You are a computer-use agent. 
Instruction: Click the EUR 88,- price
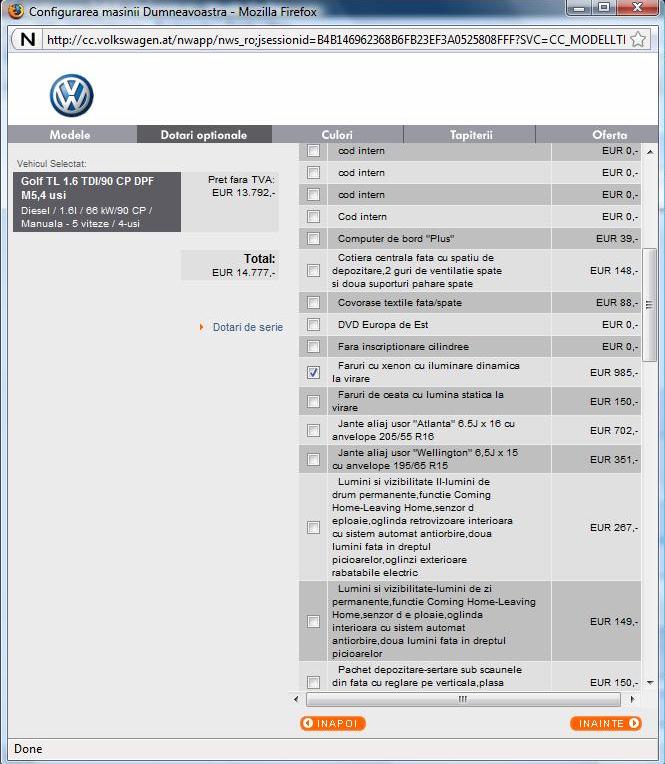(x=617, y=303)
